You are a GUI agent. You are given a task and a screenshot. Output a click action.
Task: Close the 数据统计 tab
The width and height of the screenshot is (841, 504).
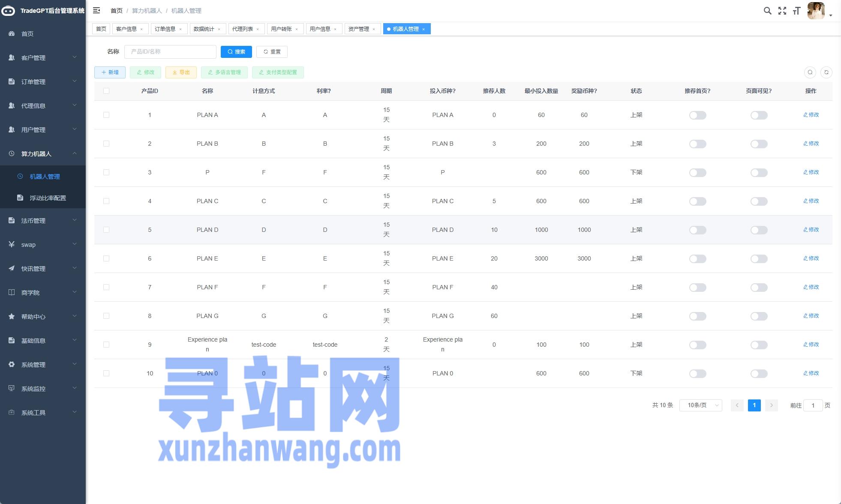point(219,29)
